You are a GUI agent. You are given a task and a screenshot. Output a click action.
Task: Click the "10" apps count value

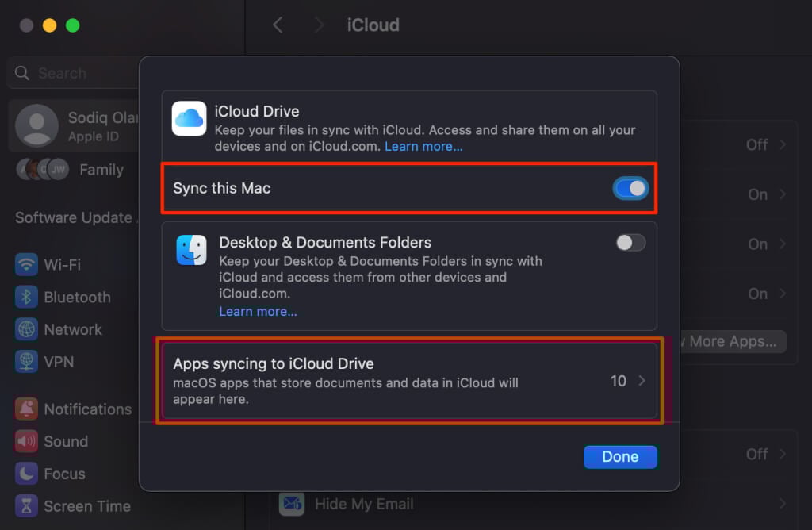click(618, 381)
